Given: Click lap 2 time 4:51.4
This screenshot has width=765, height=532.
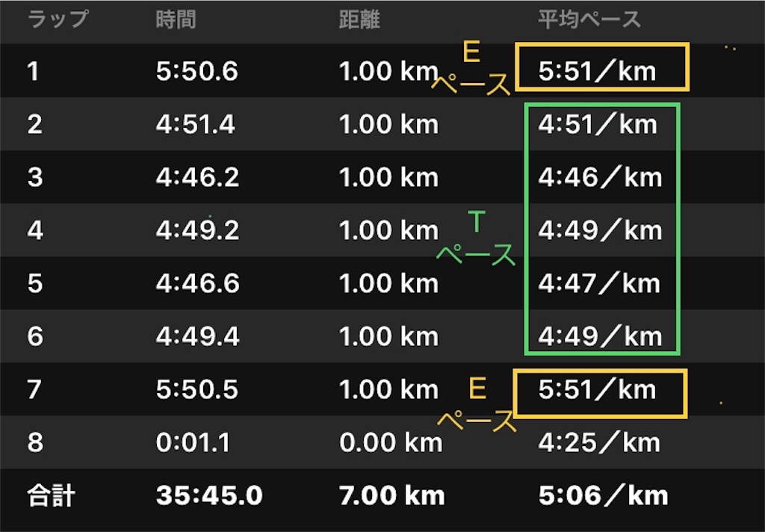Looking at the screenshot, I should coord(195,125).
